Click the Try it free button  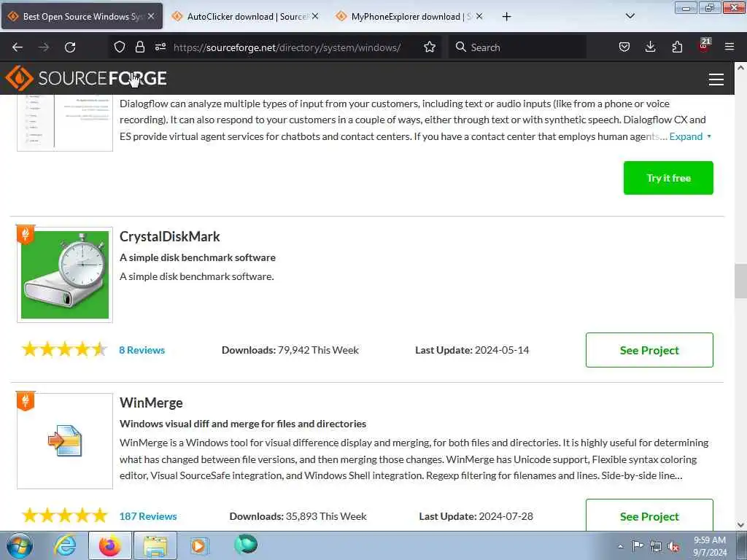[x=668, y=178]
